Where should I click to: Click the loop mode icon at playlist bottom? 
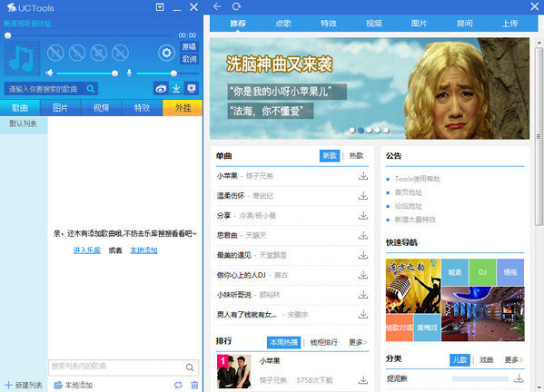click(x=178, y=385)
